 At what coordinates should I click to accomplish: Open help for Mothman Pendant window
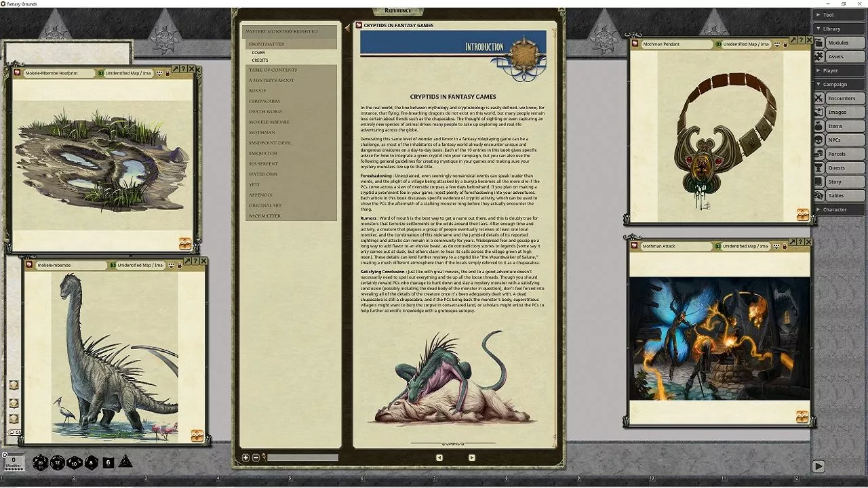click(801, 40)
